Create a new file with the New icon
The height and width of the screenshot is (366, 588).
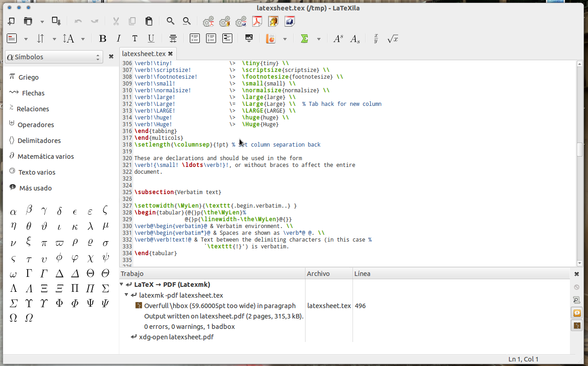pyautogui.click(x=11, y=21)
